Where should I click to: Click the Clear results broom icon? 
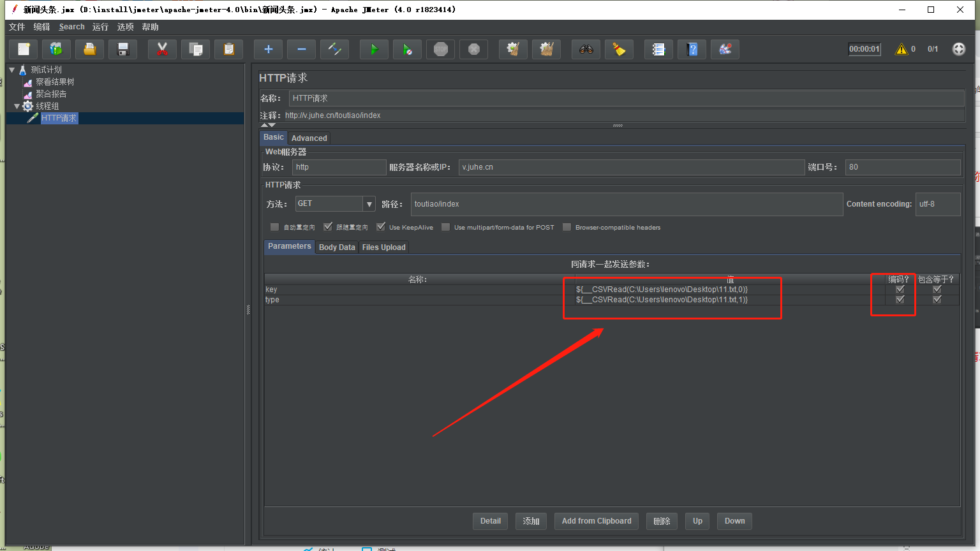[513, 49]
